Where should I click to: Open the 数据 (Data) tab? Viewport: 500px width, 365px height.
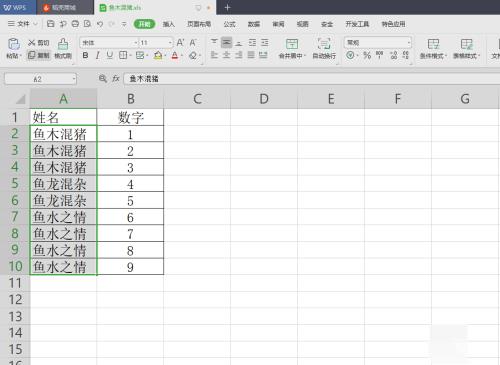[x=254, y=24]
